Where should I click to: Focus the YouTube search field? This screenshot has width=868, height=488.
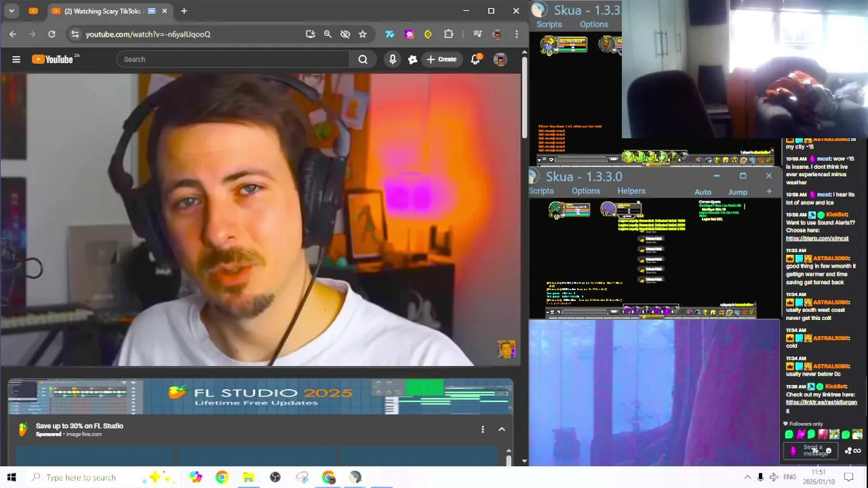[233, 59]
